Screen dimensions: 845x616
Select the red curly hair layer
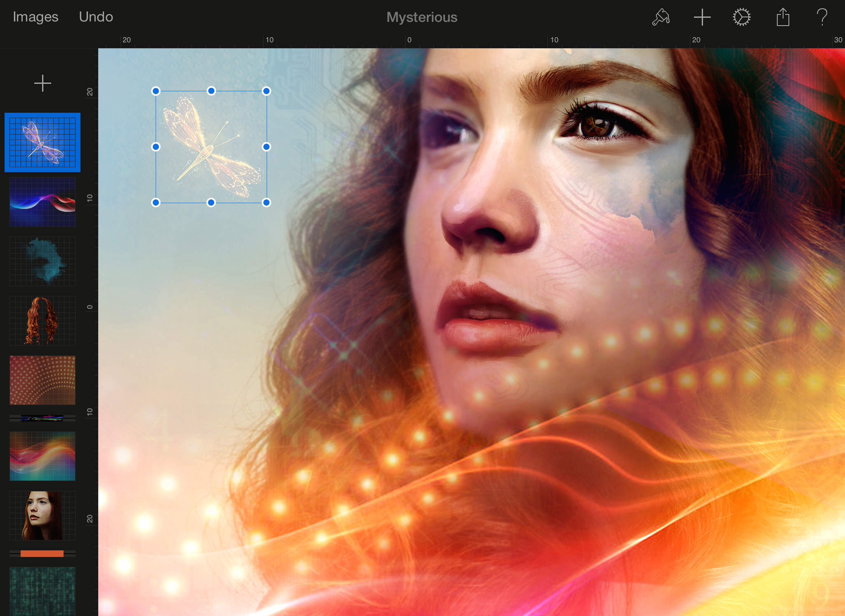point(43,320)
